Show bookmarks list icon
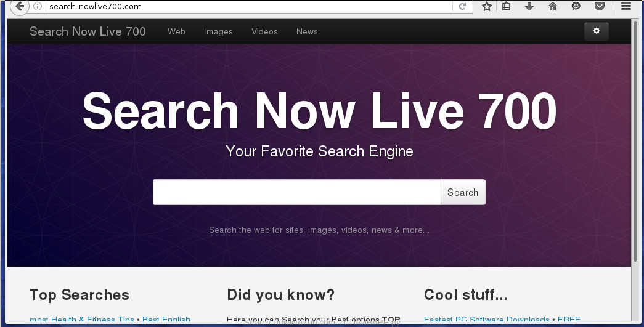 tap(506, 6)
